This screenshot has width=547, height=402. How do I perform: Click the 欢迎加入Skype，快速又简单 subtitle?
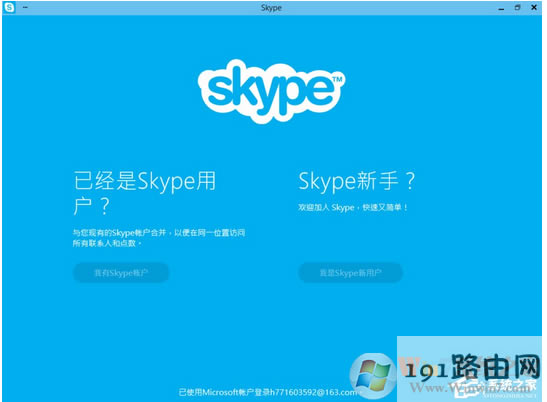pos(353,208)
